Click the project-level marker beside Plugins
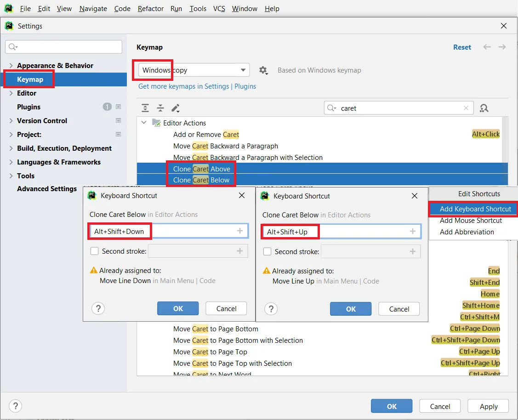The width and height of the screenshot is (518, 420). pos(118,107)
